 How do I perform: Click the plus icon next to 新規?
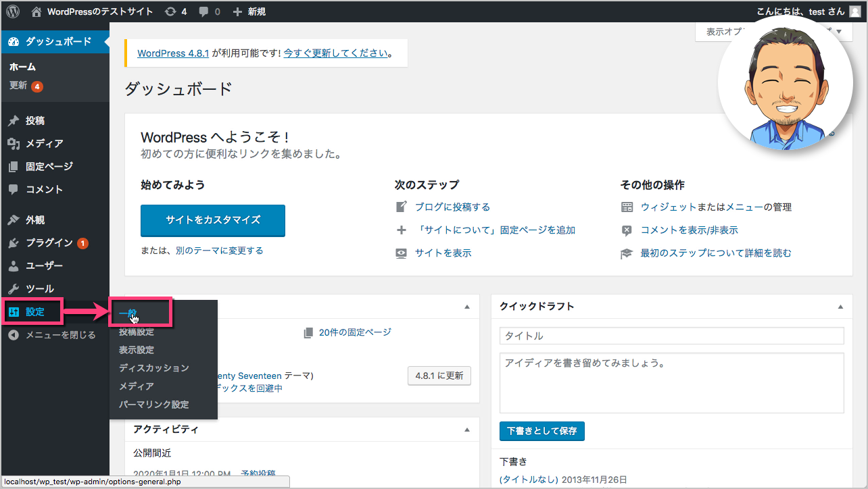coord(237,11)
